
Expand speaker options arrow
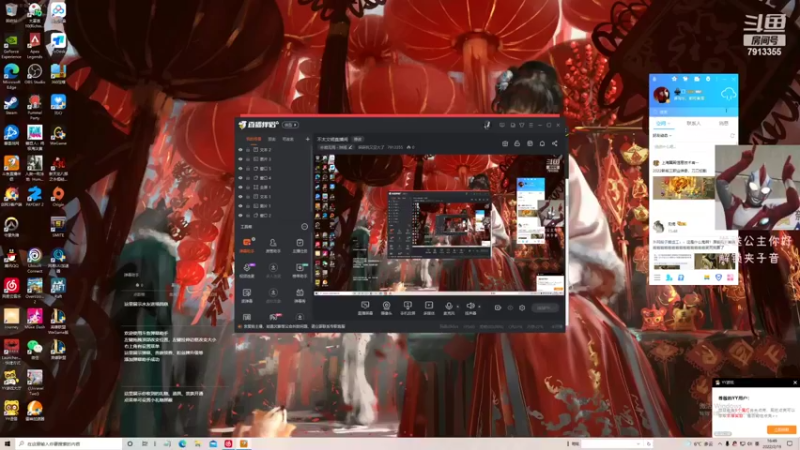(479, 306)
